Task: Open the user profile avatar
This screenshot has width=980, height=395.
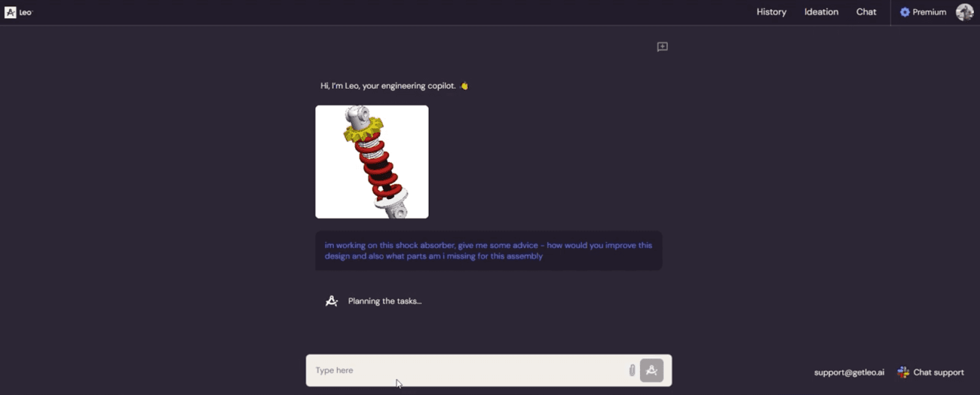Action: pyautogui.click(x=965, y=12)
